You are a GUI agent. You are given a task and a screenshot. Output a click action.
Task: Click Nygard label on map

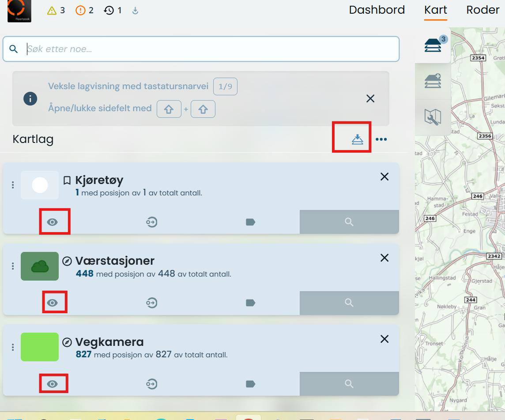(458, 401)
